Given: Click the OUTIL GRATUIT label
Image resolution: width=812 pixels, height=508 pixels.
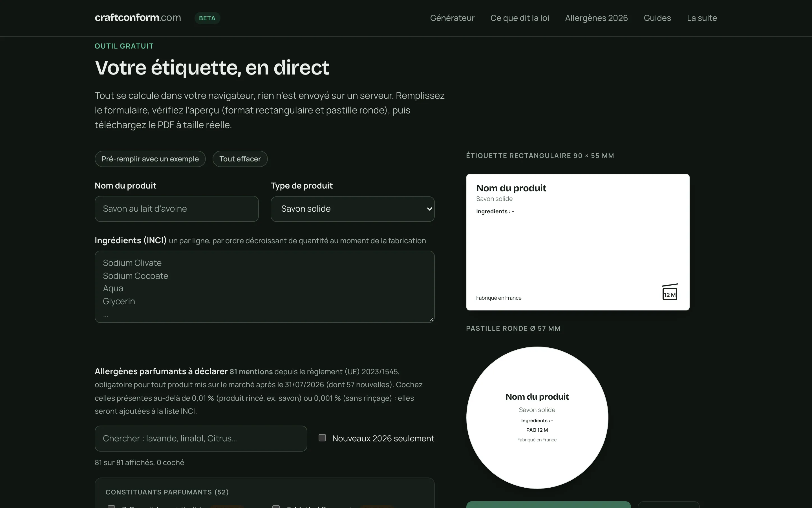Looking at the screenshot, I should (124, 46).
